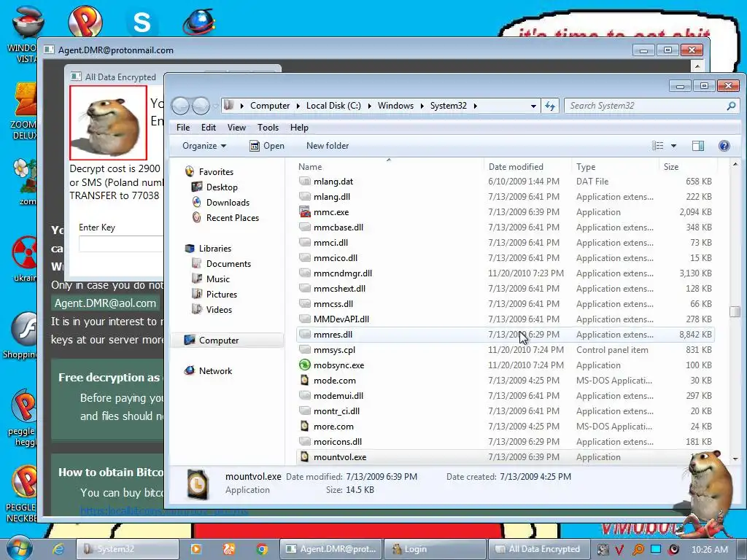Expand the arrow after Computer in address bar
Viewport: 747px width, 560px height.
[298, 106]
